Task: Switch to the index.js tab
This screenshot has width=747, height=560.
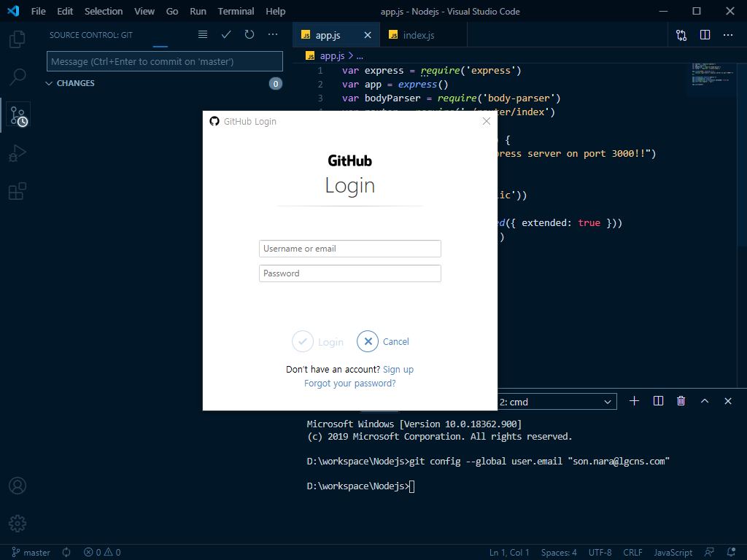Action: click(x=424, y=35)
